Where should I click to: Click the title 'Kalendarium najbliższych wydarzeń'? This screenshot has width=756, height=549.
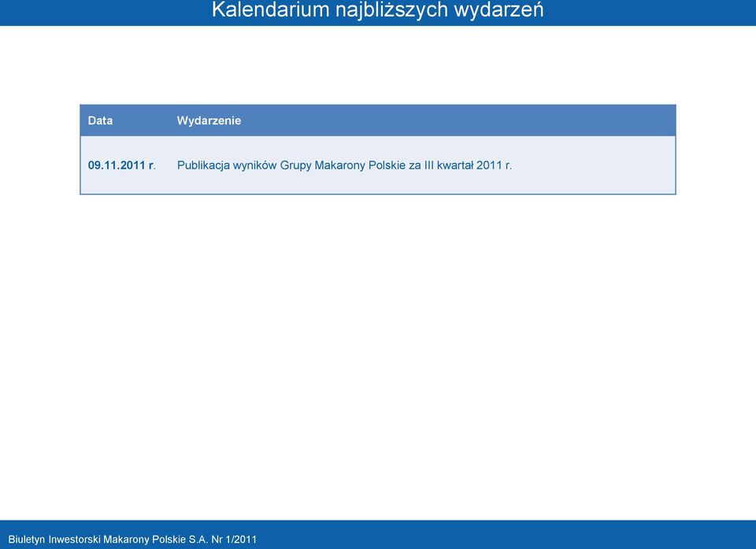(377, 10)
